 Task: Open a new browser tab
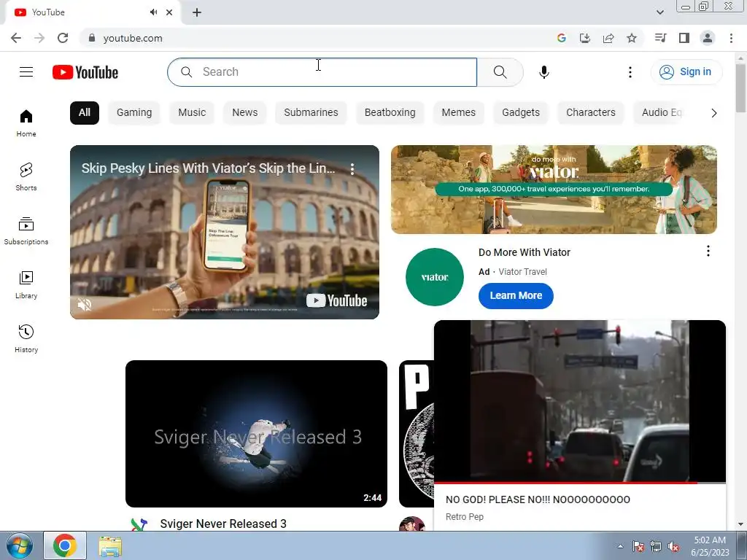pyautogui.click(x=197, y=12)
